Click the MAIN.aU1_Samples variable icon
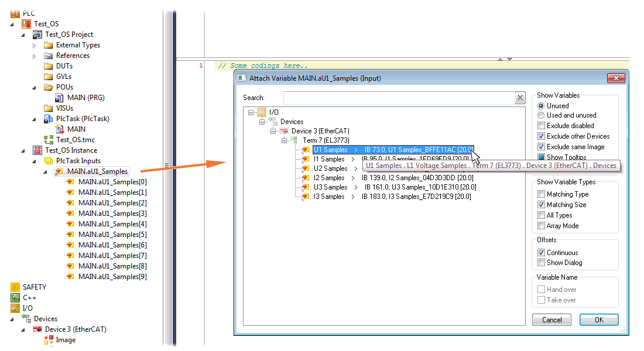Viewport: 644px width, 351px height. pyautogui.click(x=59, y=171)
